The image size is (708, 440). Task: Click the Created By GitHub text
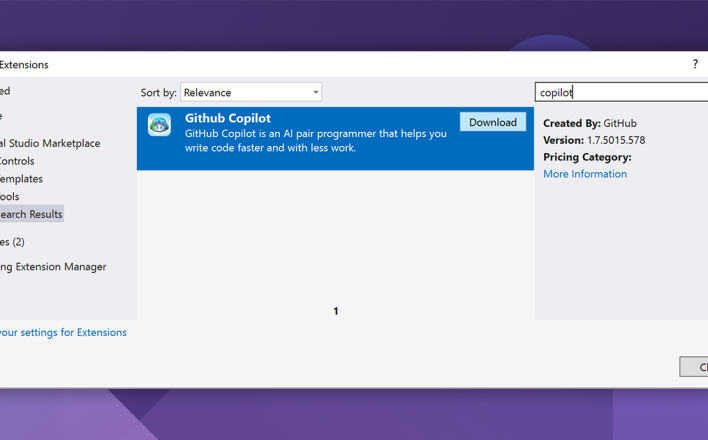pos(590,123)
